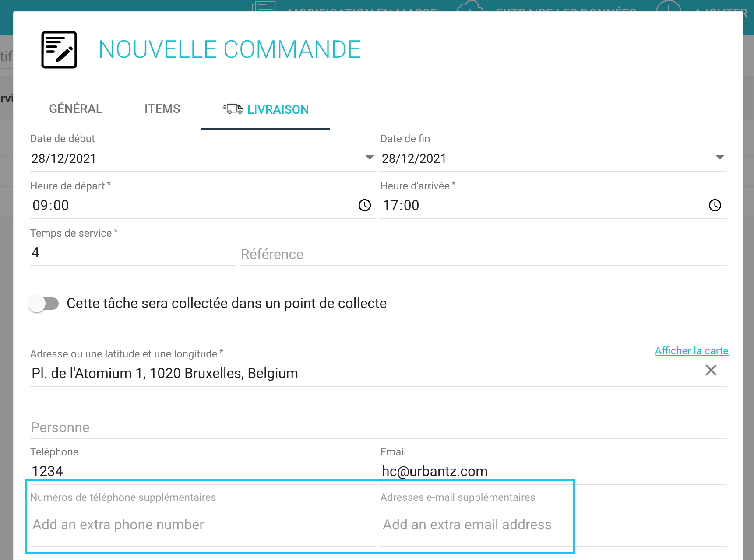Click the Nouvelle Commande edit icon
This screenshot has height=560, width=754.
[59, 50]
